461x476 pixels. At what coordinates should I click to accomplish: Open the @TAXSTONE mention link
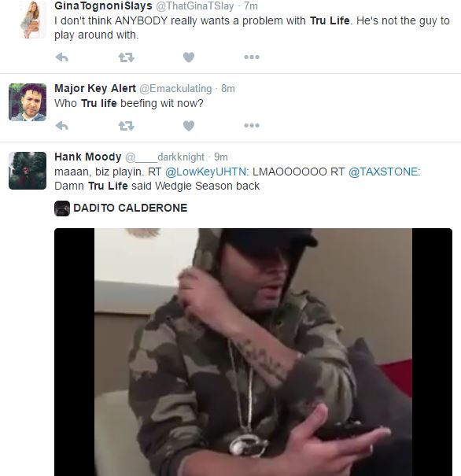click(383, 172)
